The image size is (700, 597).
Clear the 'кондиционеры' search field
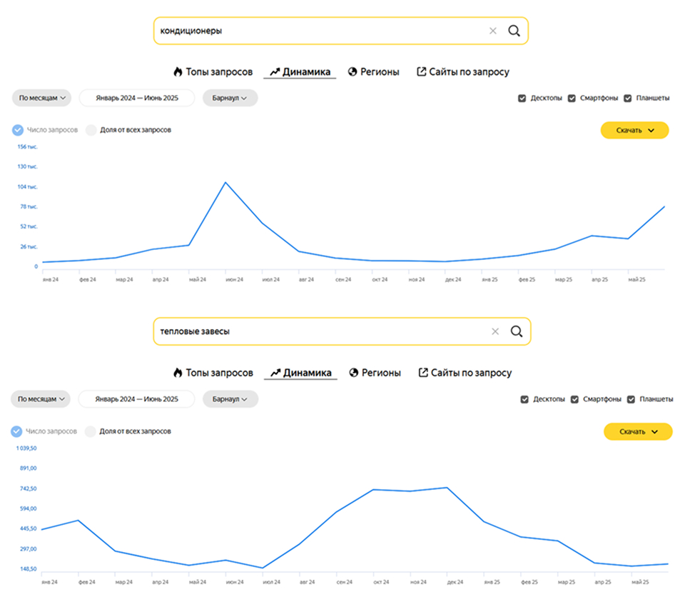(x=492, y=31)
